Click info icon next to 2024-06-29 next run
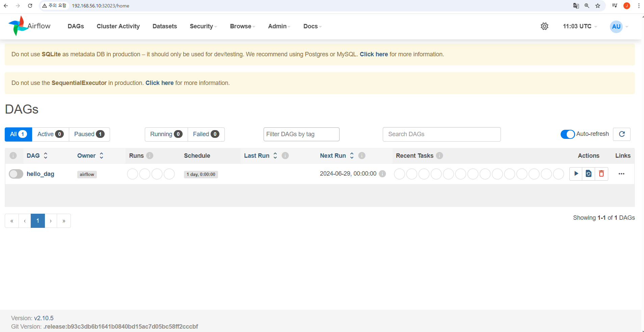The height and width of the screenshot is (332, 644). [382, 174]
